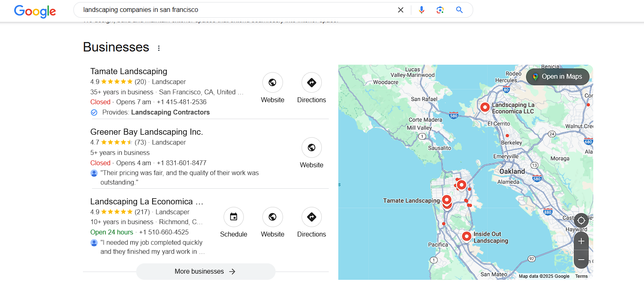Zoom out on the map
This screenshot has height=293, width=644.
(581, 260)
